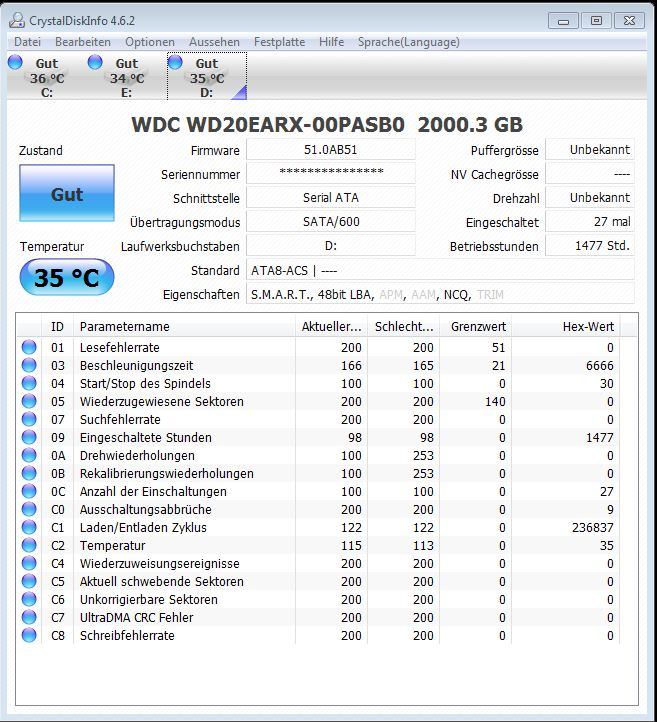Click the masked Seriennummer field
The image size is (657, 722).
tap(331, 174)
